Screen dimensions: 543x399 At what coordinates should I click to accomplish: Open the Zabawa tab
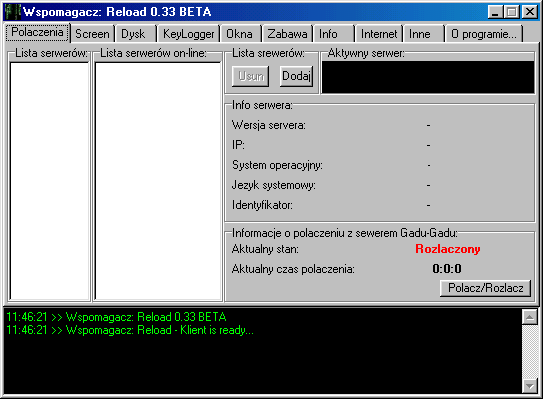point(287,34)
